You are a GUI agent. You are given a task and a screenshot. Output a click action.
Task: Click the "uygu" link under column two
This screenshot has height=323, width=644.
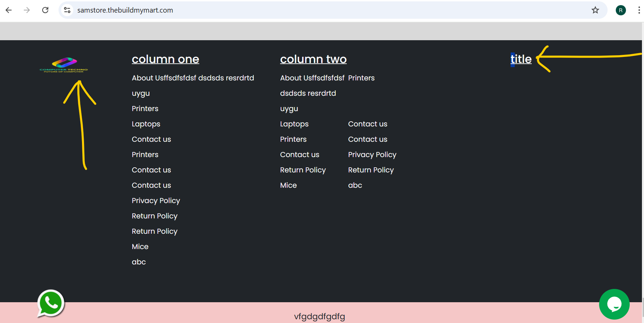[x=289, y=109]
